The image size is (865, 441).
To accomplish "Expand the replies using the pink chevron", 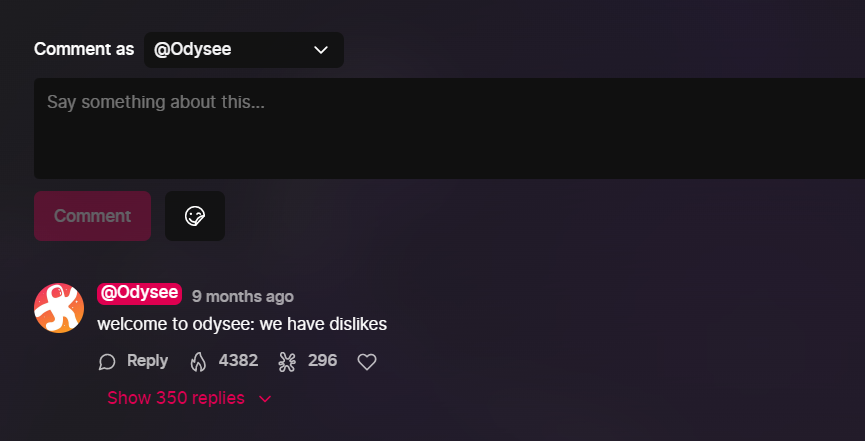I will click(265, 399).
